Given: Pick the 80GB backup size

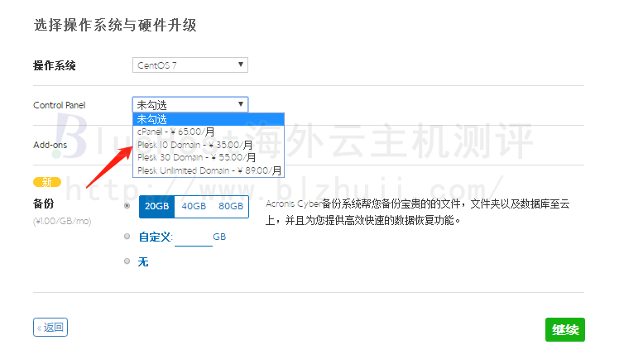Looking at the screenshot, I should [x=231, y=207].
